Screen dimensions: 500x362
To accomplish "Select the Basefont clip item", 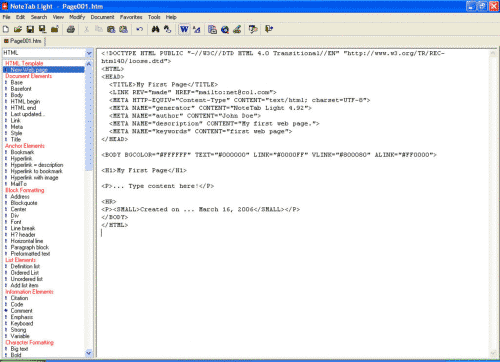I will tap(21, 89).
